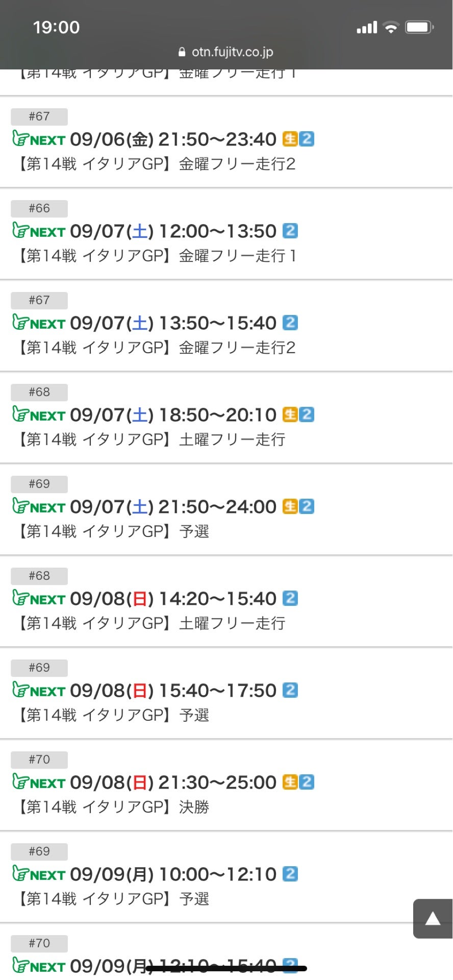
Task: Tap the blue 2 badge on 09/08 14:20 listing
Action: pyautogui.click(x=290, y=598)
